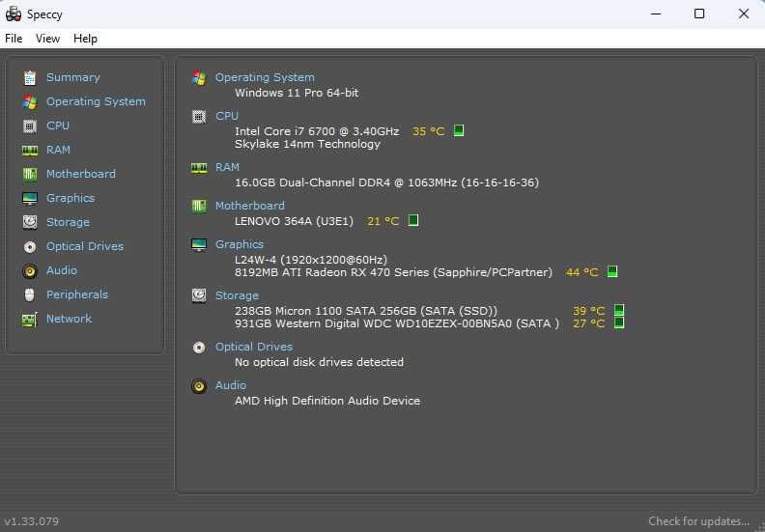This screenshot has width=765, height=532.
Task: Click the Motherboard icon in main panel
Action: tap(199, 207)
